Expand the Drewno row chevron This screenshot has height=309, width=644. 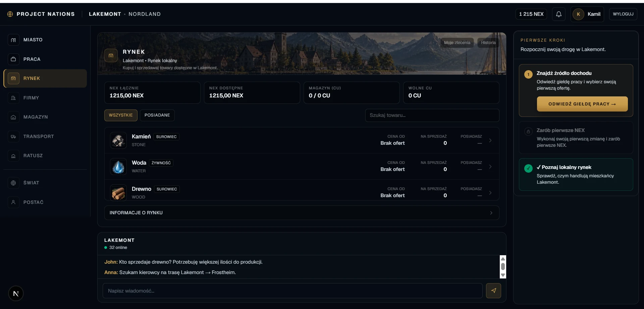point(490,193)
